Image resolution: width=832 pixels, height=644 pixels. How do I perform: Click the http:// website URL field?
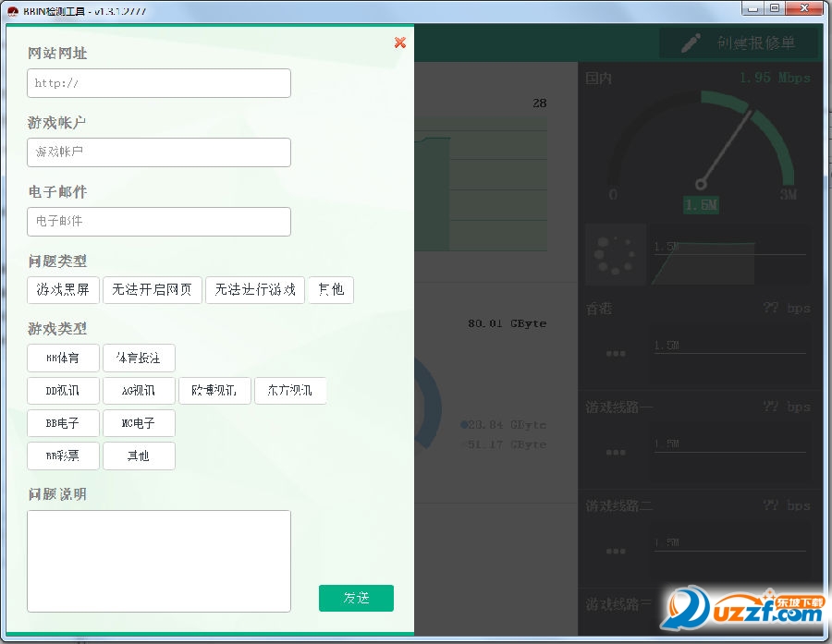158,82
